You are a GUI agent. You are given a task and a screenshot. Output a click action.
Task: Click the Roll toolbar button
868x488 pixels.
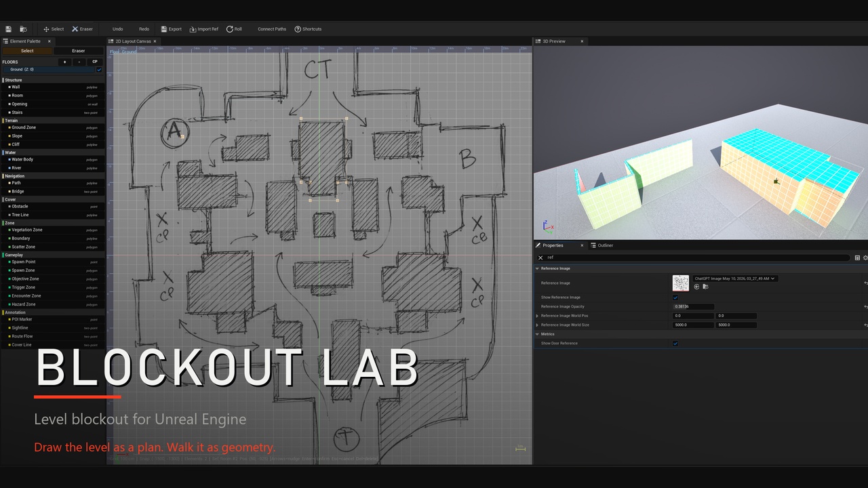coord(234,29)
